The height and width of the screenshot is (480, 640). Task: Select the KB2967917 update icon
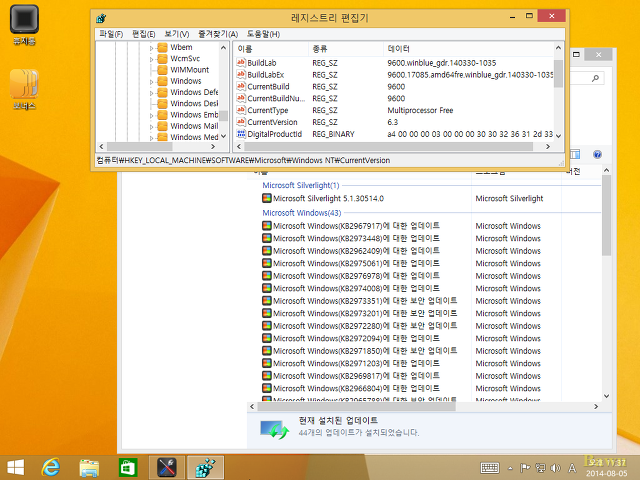coord(267,226)
